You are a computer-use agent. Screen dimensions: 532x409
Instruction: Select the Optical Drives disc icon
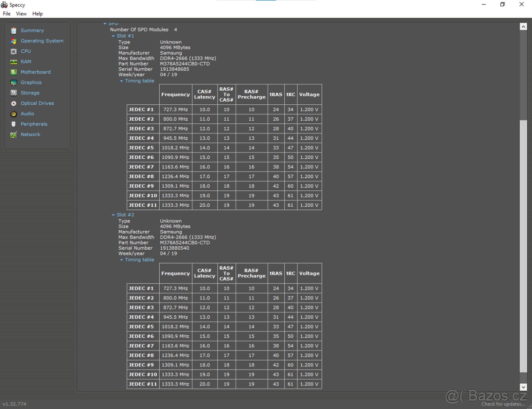click(13, 103)
